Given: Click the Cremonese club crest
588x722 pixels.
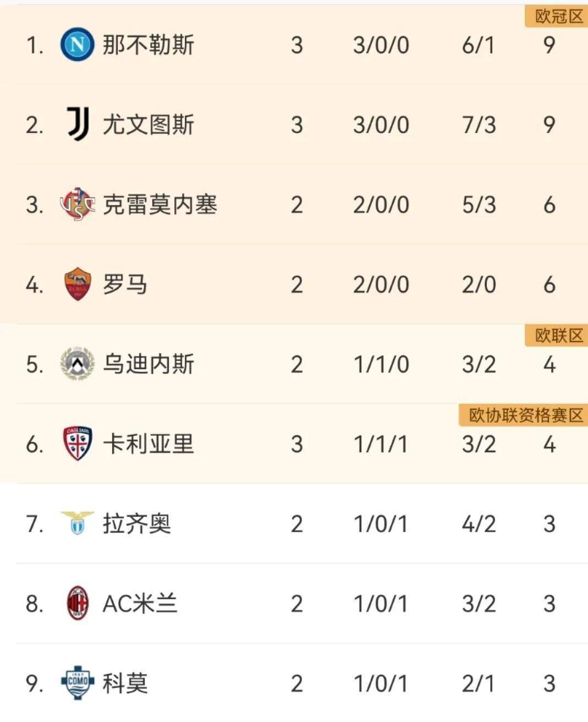Looking at the screenshot, I should tap(77, 205).
